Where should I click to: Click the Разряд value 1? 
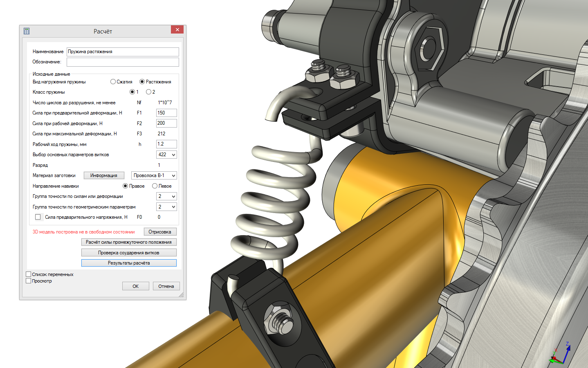pos(159,165)
